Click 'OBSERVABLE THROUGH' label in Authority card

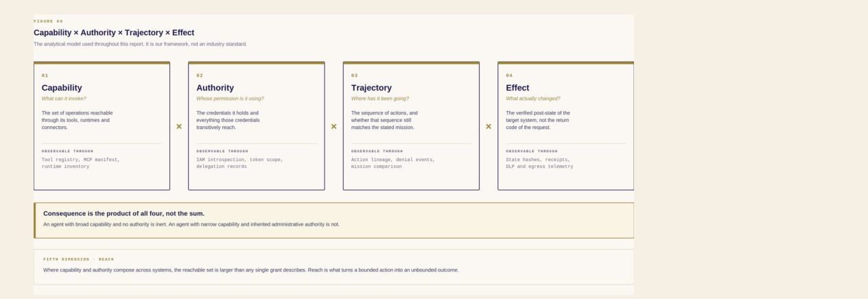(x=222, y=151)
